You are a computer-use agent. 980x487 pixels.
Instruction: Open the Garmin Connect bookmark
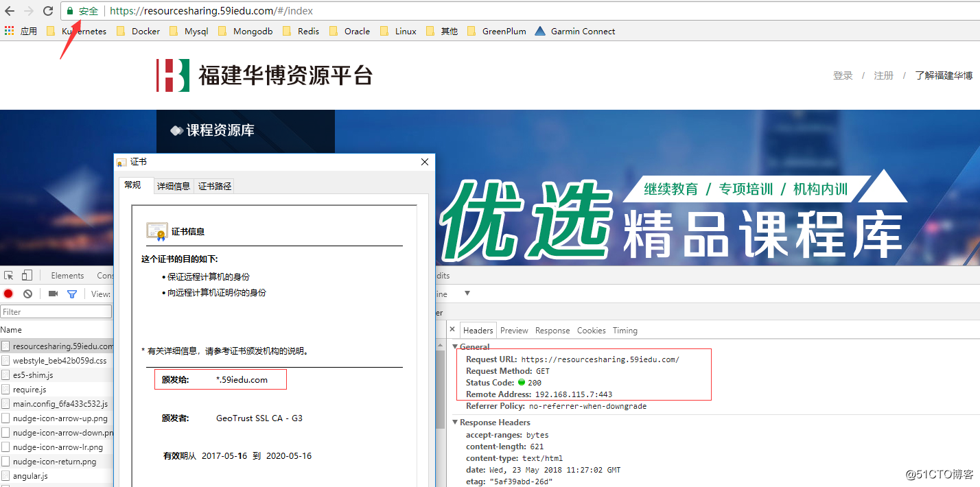(x=574, y=31)
